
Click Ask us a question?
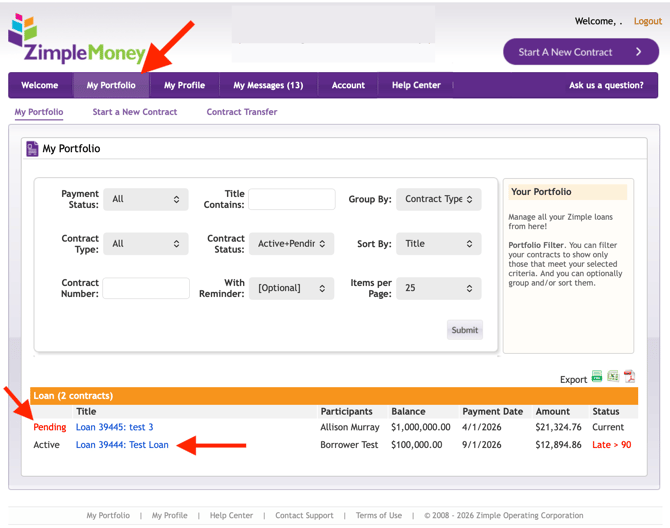pyautogui.click(x=606, y=85)
